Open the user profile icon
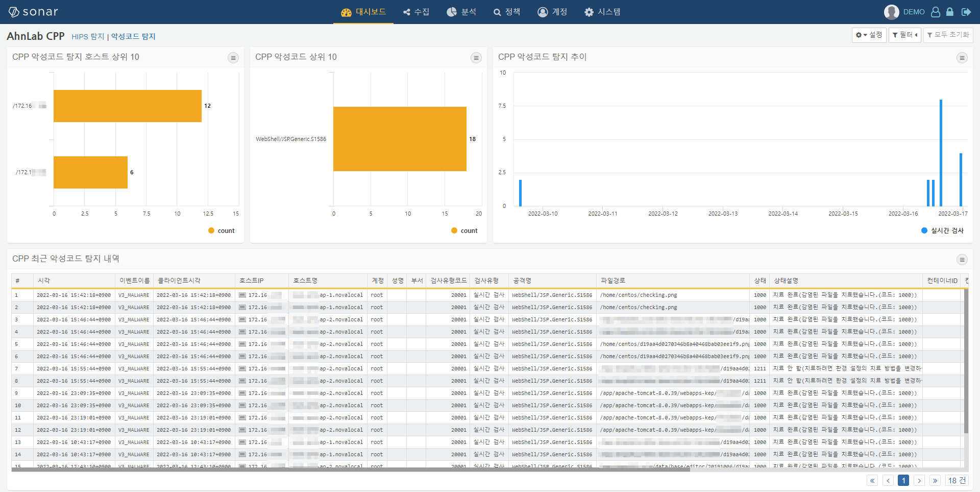This screenshot has width=980, height=492. [x=935, y=12]
